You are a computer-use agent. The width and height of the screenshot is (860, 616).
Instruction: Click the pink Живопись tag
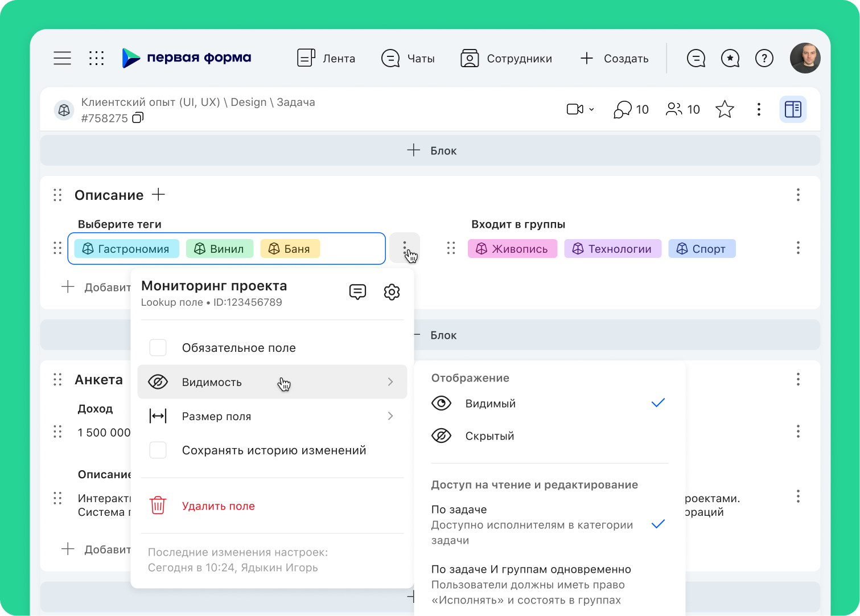512,249
